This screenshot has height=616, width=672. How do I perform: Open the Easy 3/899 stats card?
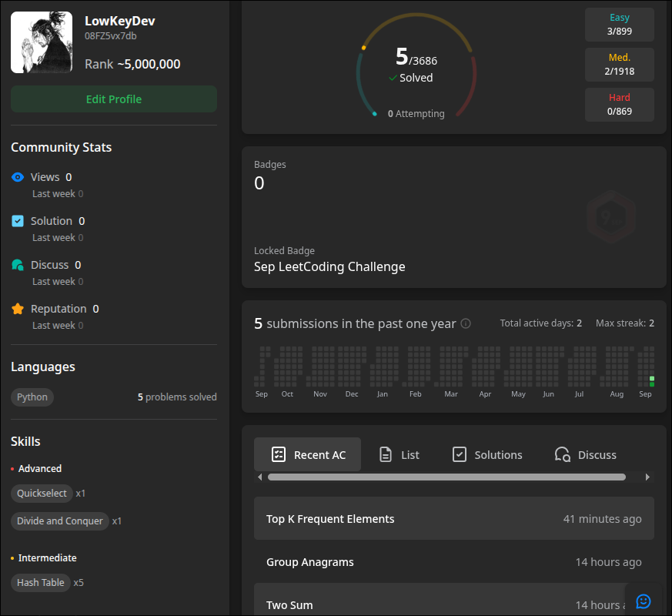(x=620, y=25)
